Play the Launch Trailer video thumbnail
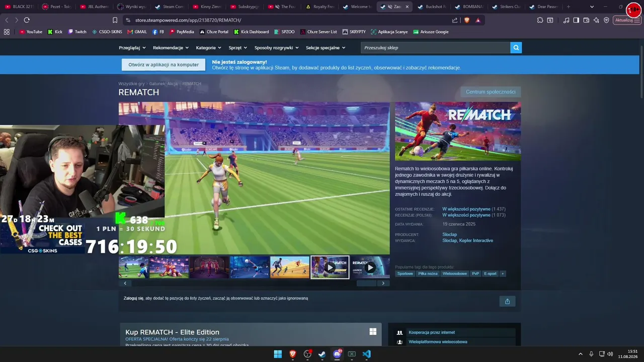Viewport: 644px width, 362px height. tap(370, 267)
